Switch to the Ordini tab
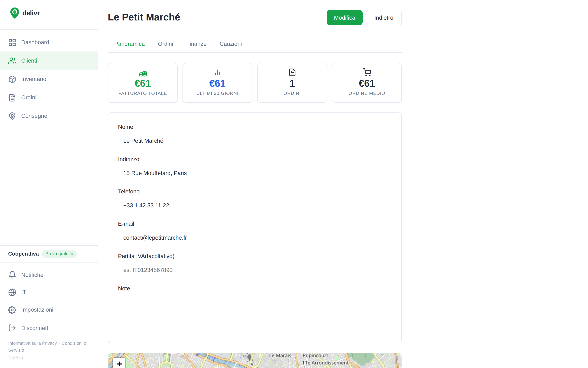 pos(165,44)
